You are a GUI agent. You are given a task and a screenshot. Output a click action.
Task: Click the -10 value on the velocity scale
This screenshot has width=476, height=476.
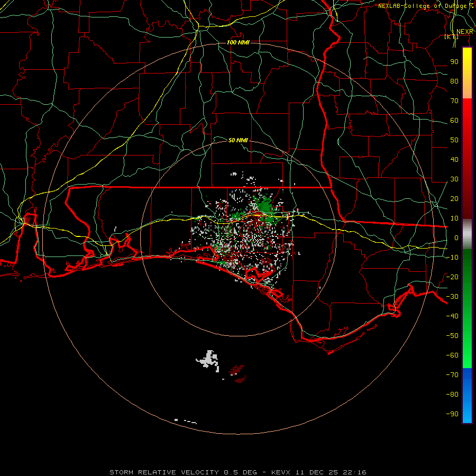click(x=452, y=258)
